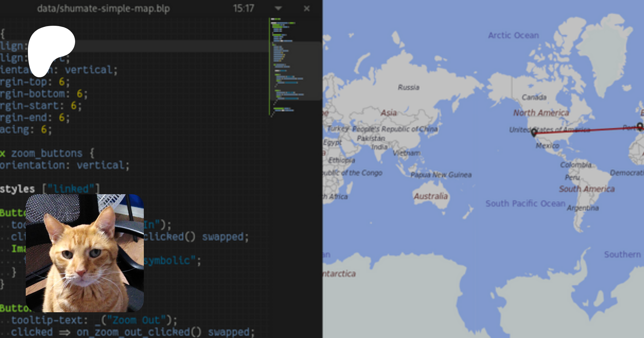Open the dropdown arrow next to 15:17
This screenshot has width=644, height=338.
point(278,8)
